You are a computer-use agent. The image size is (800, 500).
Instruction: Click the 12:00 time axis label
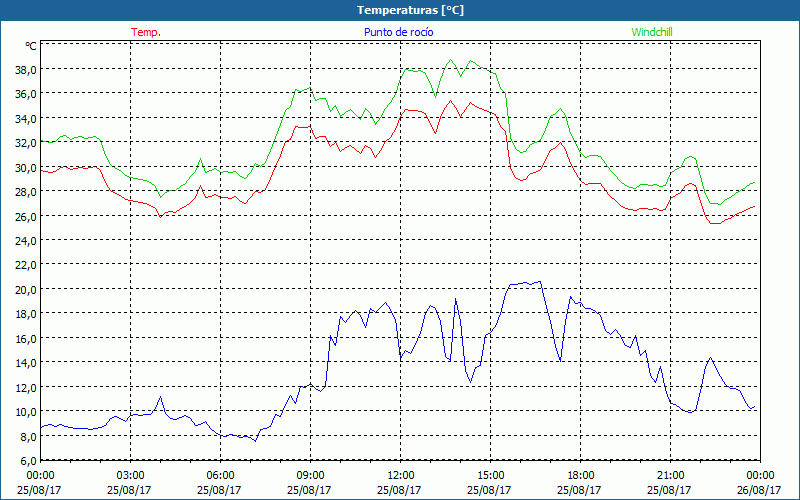(401, 476)
